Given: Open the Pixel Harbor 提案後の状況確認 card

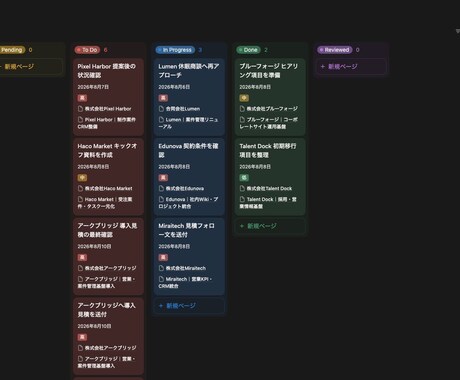Looking at the screenshot, I should (108, 97).
